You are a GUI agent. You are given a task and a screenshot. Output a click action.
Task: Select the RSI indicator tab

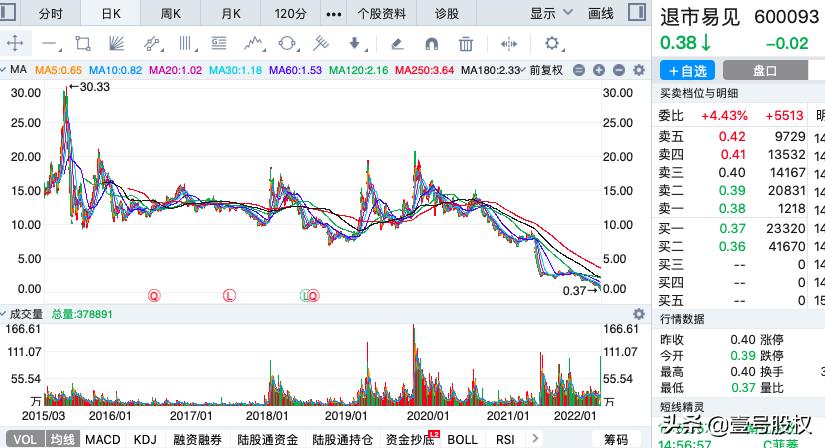(x=505, y=439)
